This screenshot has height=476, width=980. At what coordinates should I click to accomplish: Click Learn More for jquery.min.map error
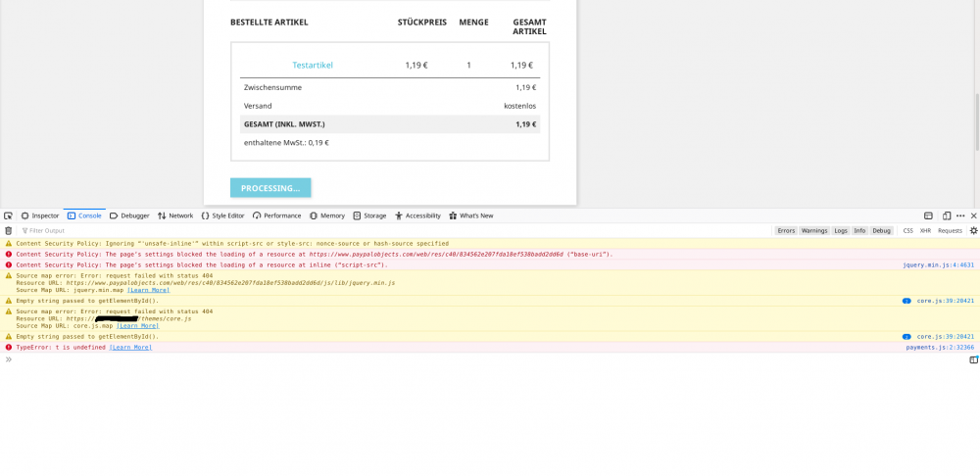coord(148,290)
